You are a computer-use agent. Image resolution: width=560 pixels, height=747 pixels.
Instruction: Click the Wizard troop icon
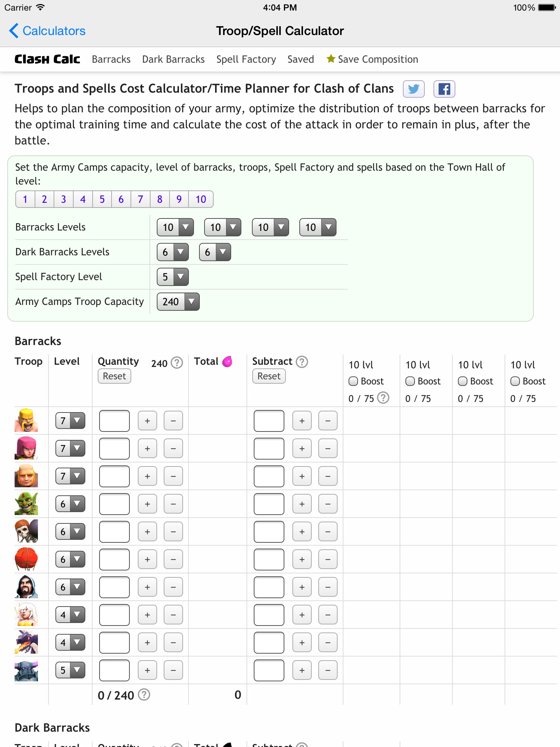pos(26,587)
